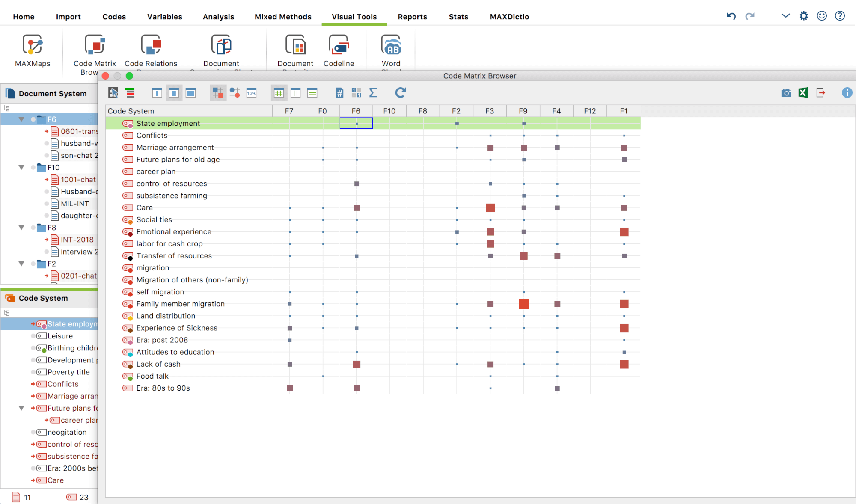Click the F9 column header

click(523, 111)
